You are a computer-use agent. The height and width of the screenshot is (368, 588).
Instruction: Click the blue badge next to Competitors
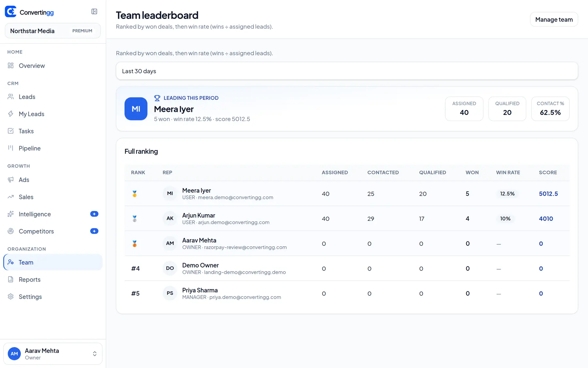pos(94,231)
